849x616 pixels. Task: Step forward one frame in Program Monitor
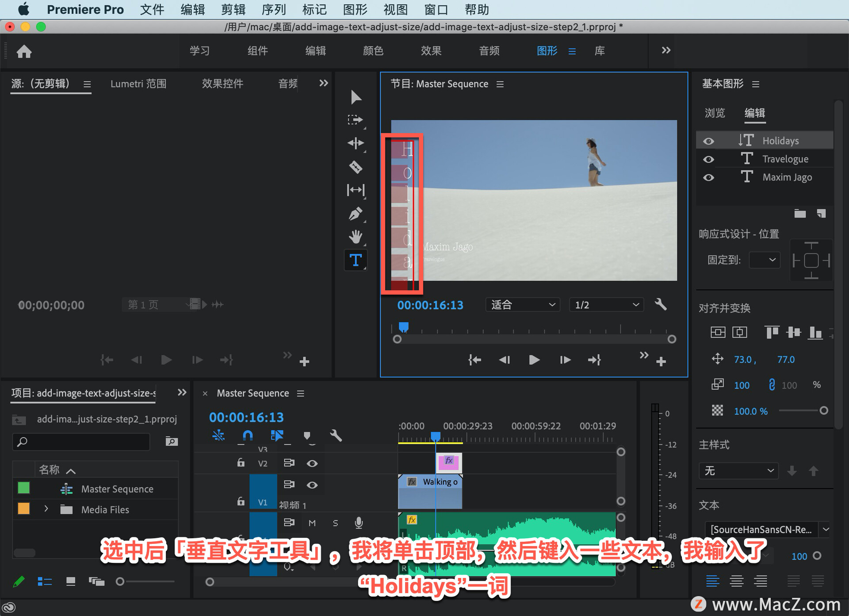565,360
